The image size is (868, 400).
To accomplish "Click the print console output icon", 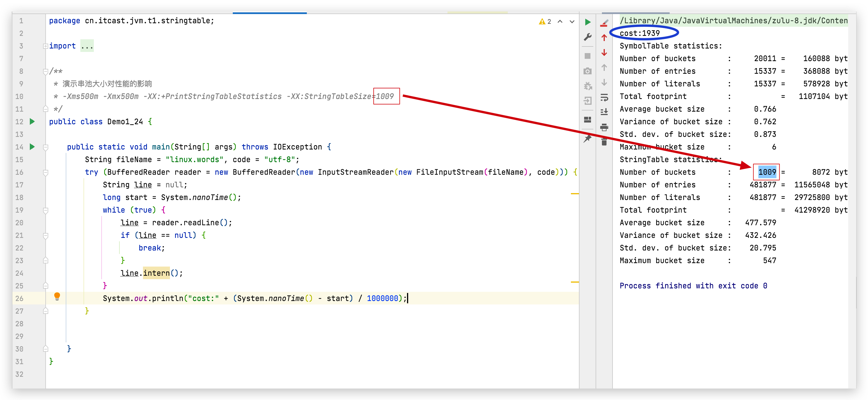I will (x=604, y=127).
